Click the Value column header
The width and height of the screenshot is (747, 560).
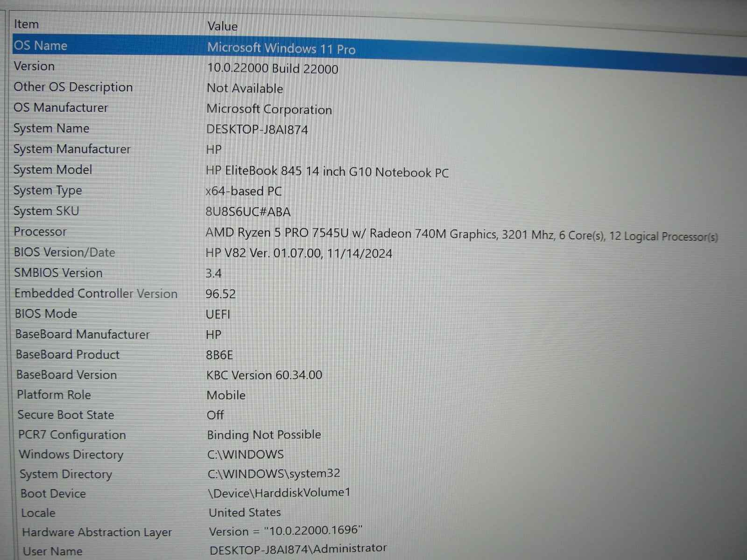[223, 27]
